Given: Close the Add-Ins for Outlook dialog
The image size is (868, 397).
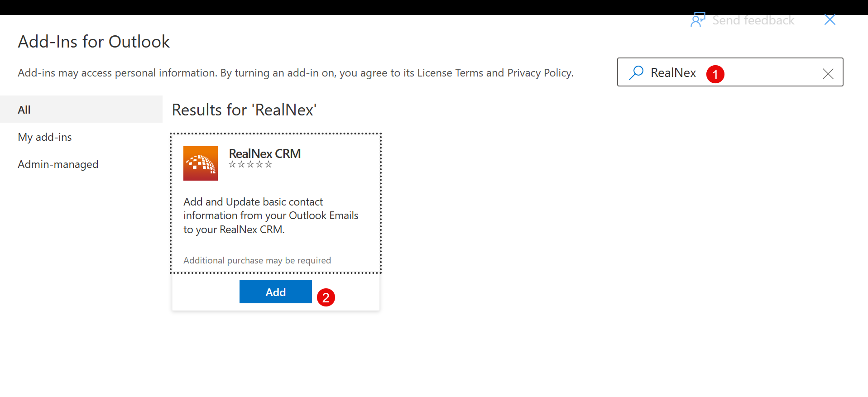Looking at the screenshot, I should [830, 19].
